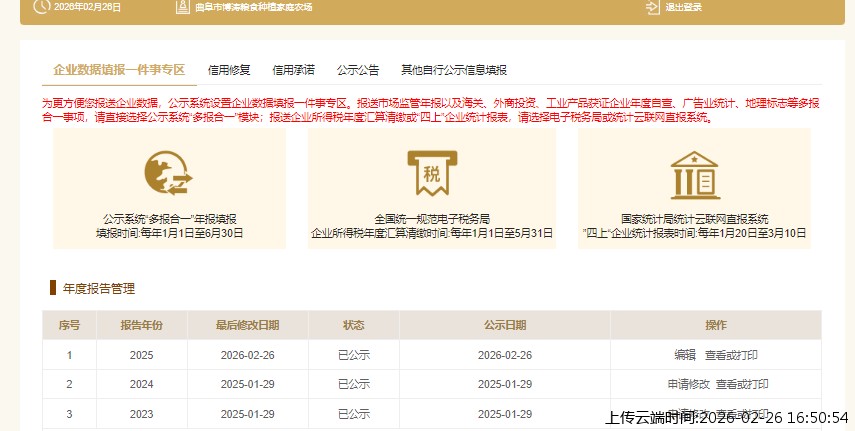855x431 pixels.
Task: Click the 已公示 status of the 2023 row
Action: (354, 414)
